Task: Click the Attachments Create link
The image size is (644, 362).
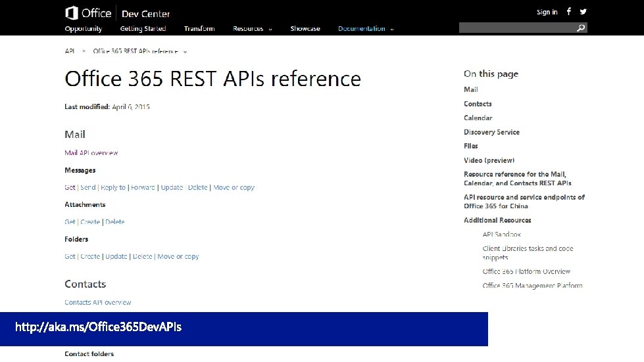Action: coord(90,222)
